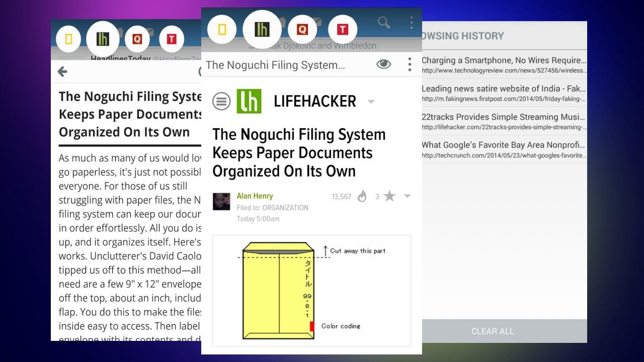
Task: Tap the Lifehacker bubble in the center screen
Action: point(262,30)
